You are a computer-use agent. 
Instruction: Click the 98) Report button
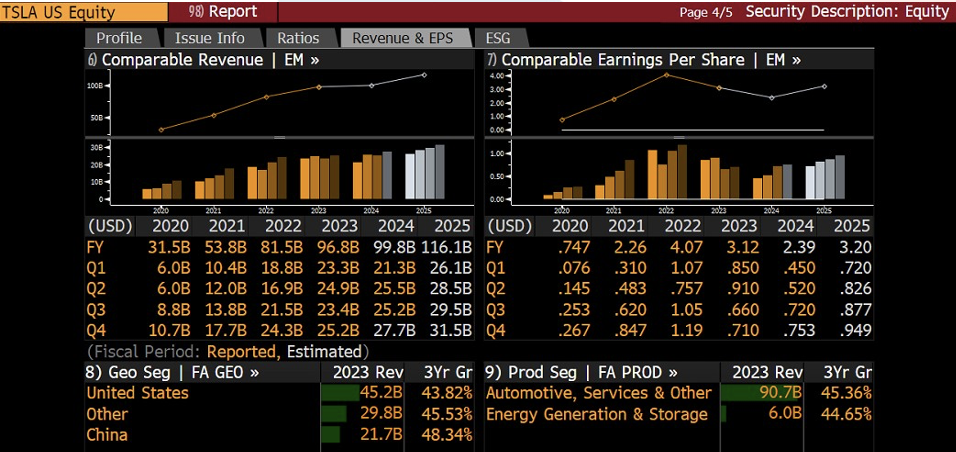pyautogui.click(x=223, y=12)
